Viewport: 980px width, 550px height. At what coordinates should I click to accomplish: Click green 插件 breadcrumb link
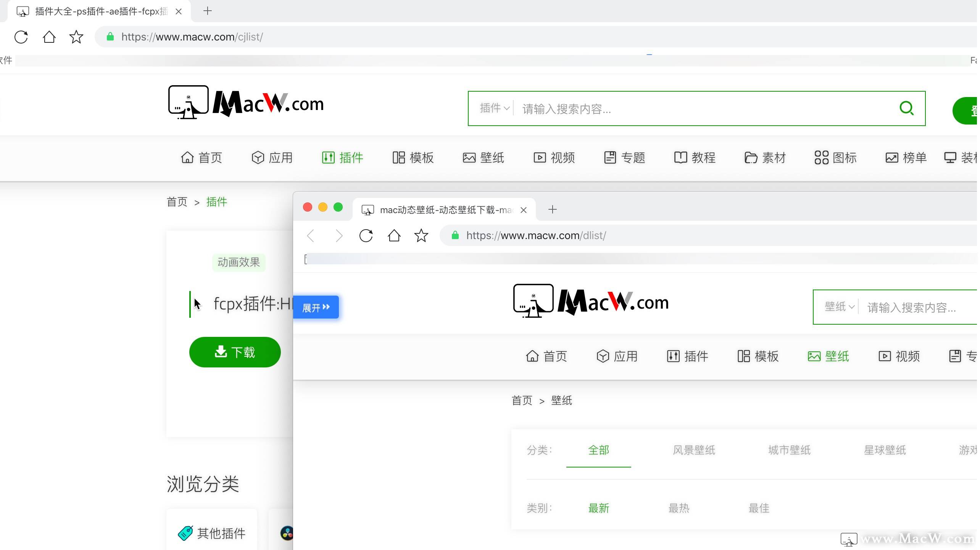click(x=217, y=202)
